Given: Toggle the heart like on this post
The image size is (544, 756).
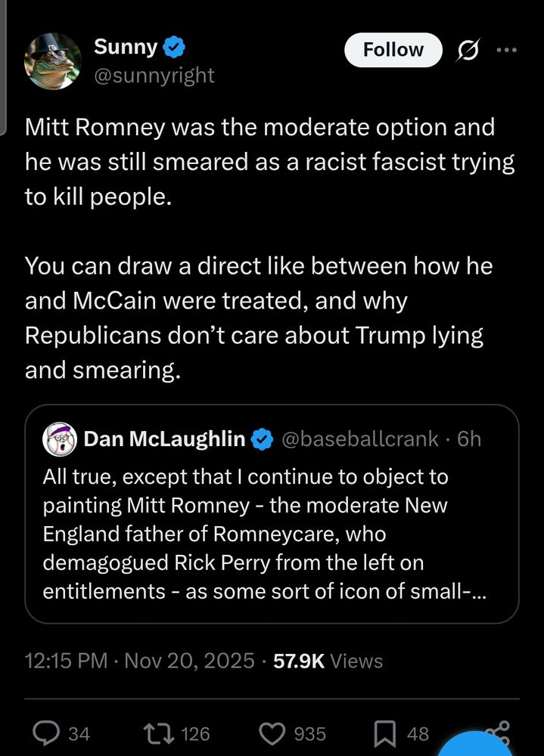Looking at the screenshot, I should coord(271,733).
